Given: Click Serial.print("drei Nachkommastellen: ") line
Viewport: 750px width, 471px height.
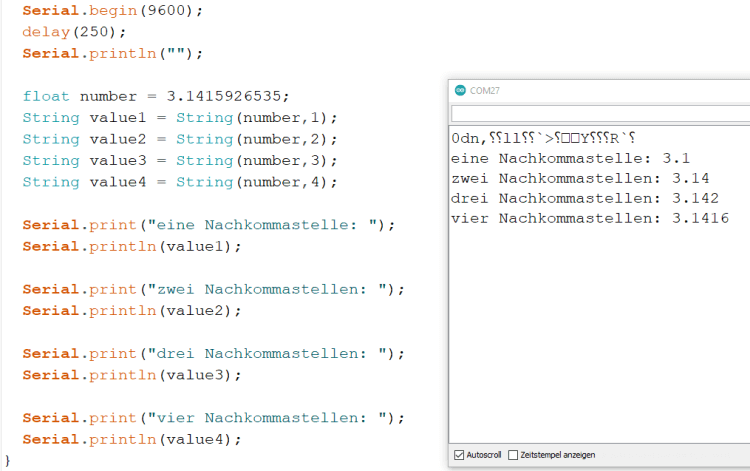Looking at the screenshot, I should (213, 353).
